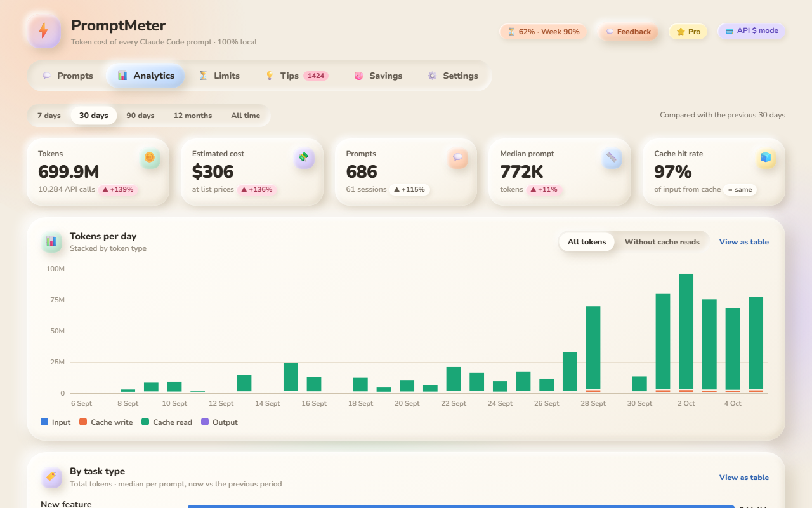Toggle the Input legend swatch

click(44, 422)
